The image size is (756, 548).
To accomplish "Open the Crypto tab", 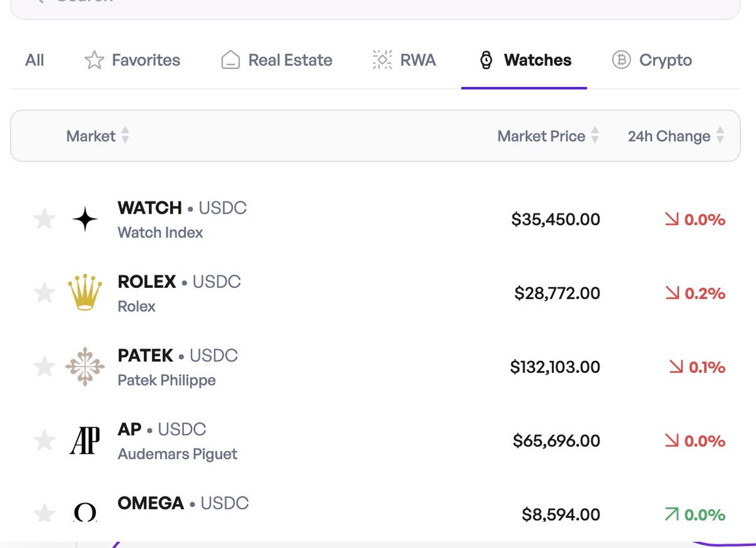I will (x=652, y=60).
